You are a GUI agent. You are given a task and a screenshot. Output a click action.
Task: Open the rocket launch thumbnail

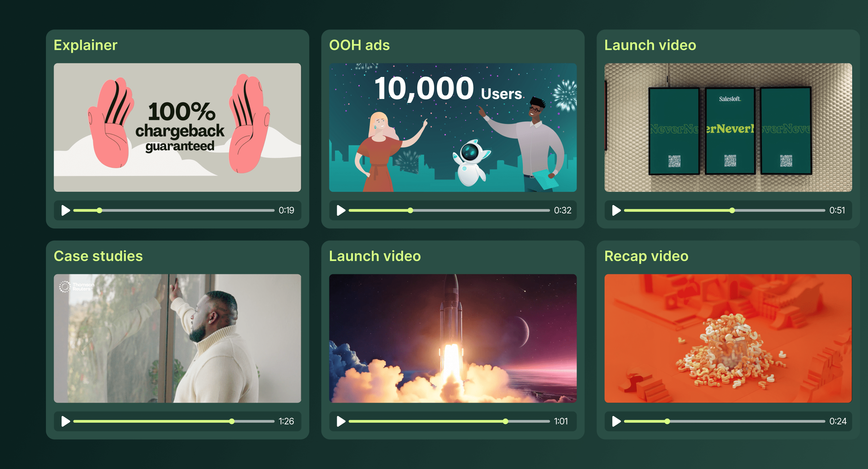pos(453,338)
